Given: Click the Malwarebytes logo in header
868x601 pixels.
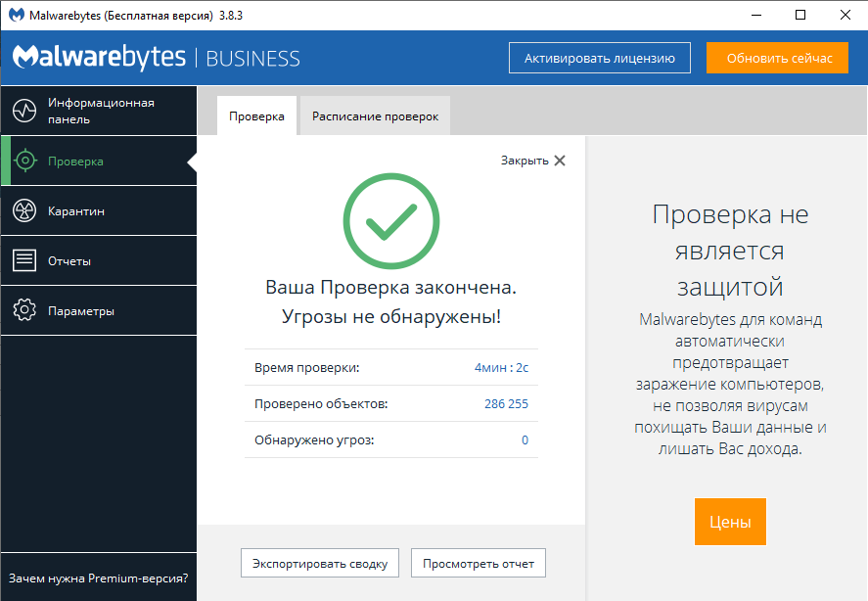Looking at the screenshot, I should 99,57.
